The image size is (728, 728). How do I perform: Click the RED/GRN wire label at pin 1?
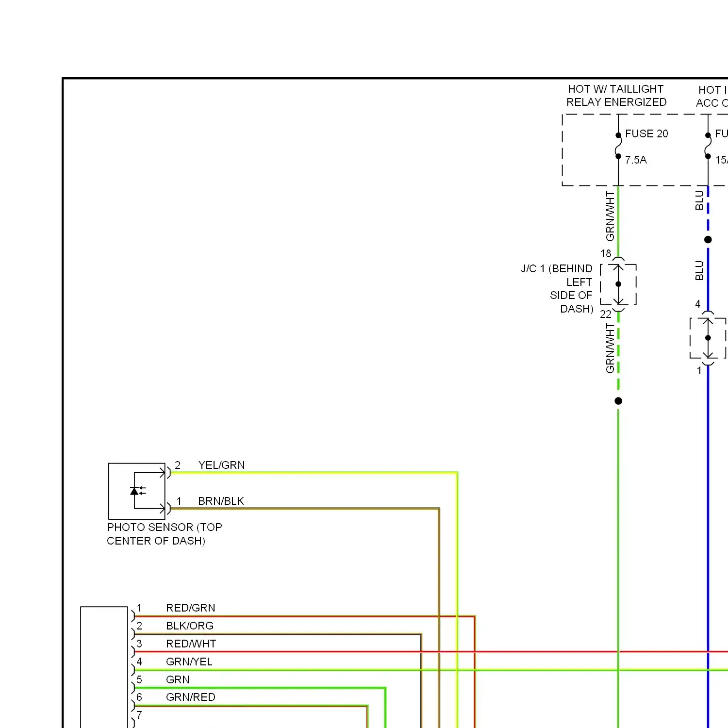tap(190, 608)
